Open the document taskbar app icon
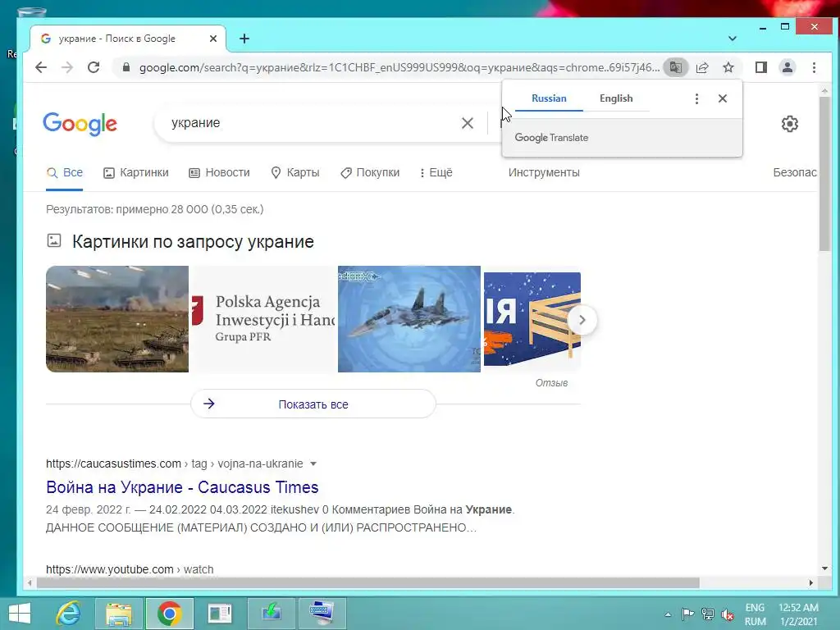This screenshot has width=840, height=630. coord(220,614)
